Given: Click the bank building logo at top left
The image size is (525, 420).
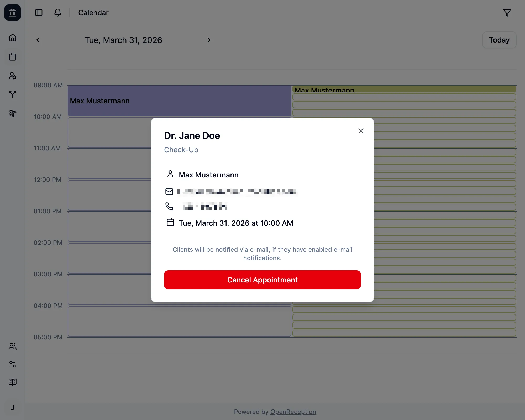Looking at the screenshot, I should [x=12, y=13].
